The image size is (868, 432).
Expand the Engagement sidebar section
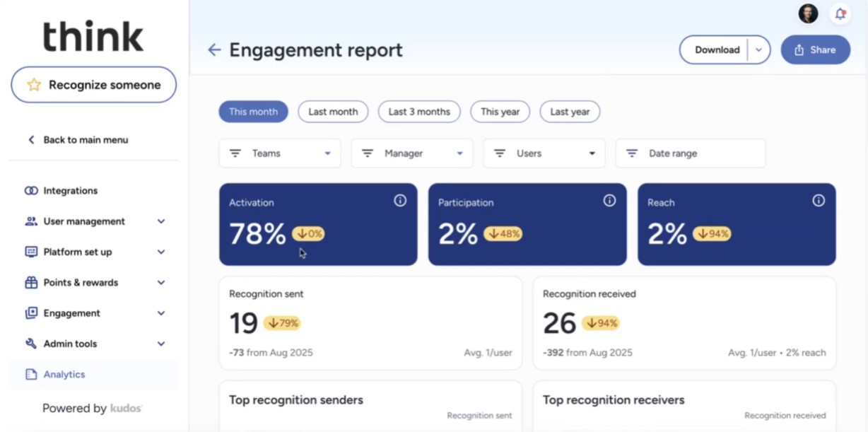click(161, 313)
